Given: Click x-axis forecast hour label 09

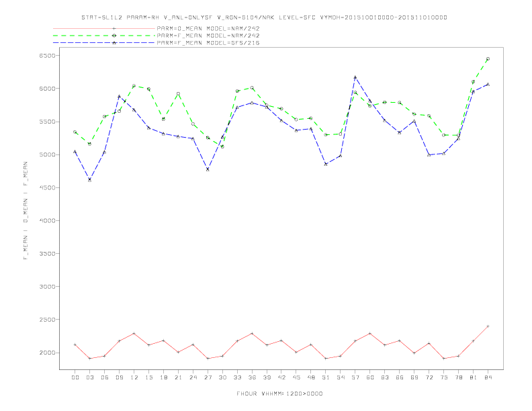Looking at the screenshot, I should (119, 377).
